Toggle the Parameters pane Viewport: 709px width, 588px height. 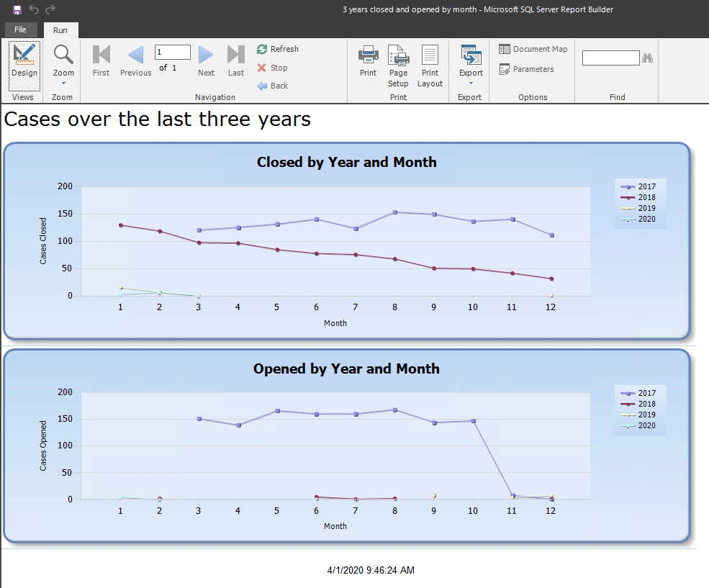click(527, 69)
